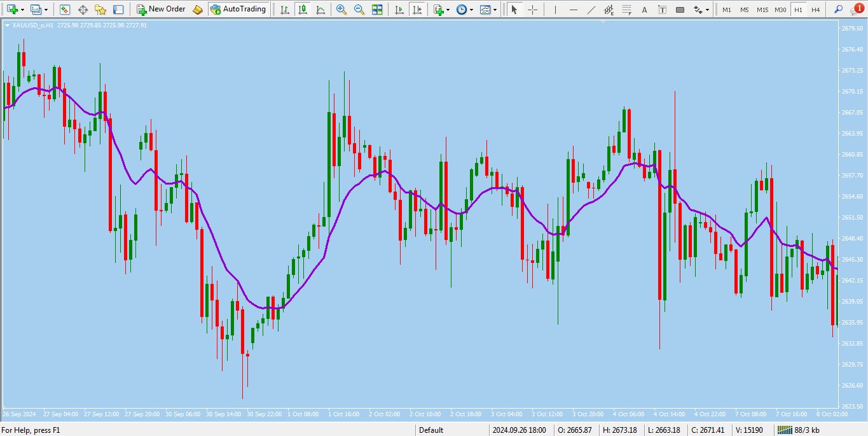Toggle chart auto scroll
This screenshot has width=868, height=436.
(399, 10)
